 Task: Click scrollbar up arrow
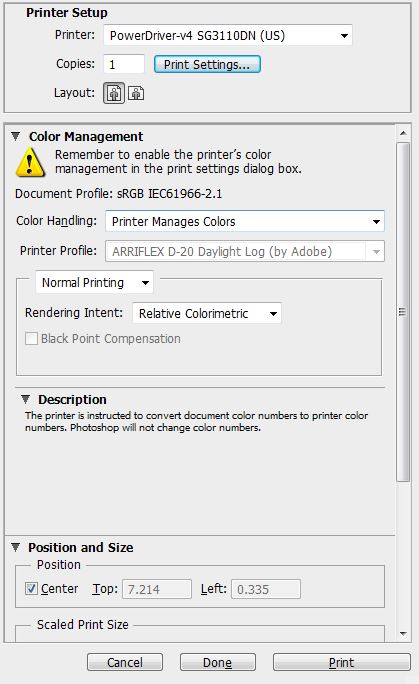point(403,133)
